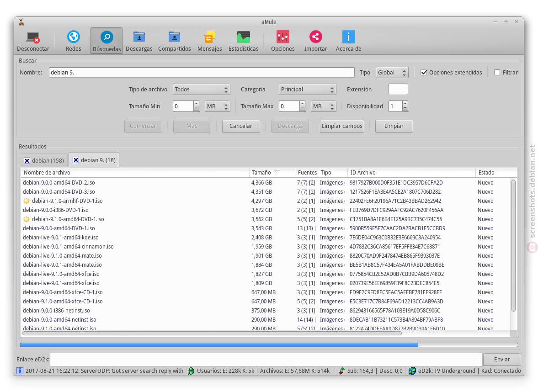Click the users icon in status bar
Image resolution: width=538 pixels, height=392 pixels.
(191, 371)
